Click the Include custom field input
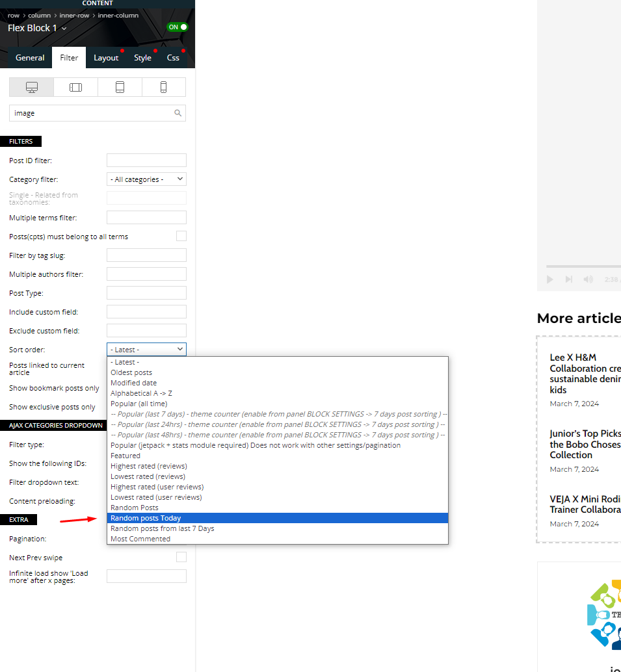Screen dimensions: 621x672 (x=146, y=311)
